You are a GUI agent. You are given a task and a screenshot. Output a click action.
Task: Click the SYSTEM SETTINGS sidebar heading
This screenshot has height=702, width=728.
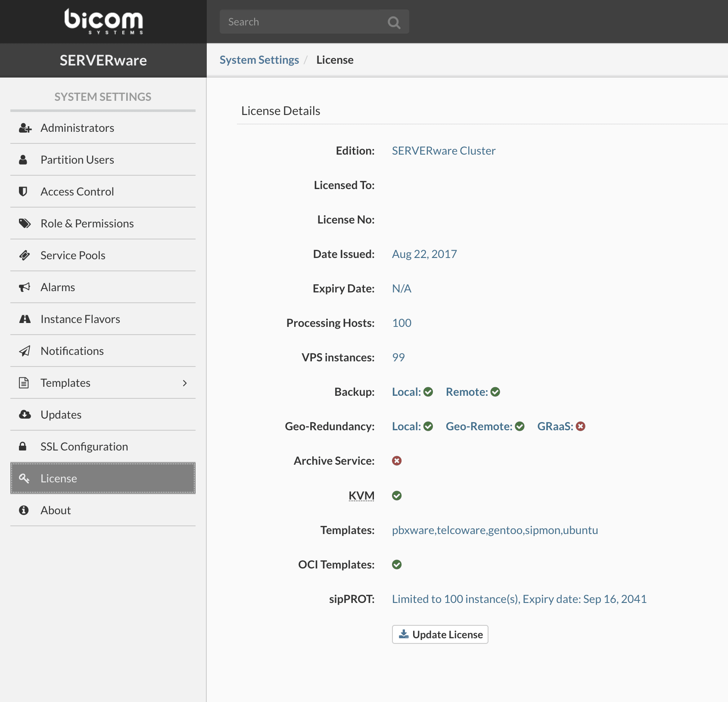point(103,97)
